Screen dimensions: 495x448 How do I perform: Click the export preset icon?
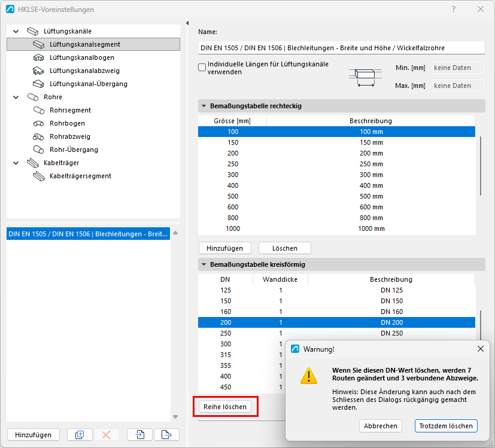point(166,435)
